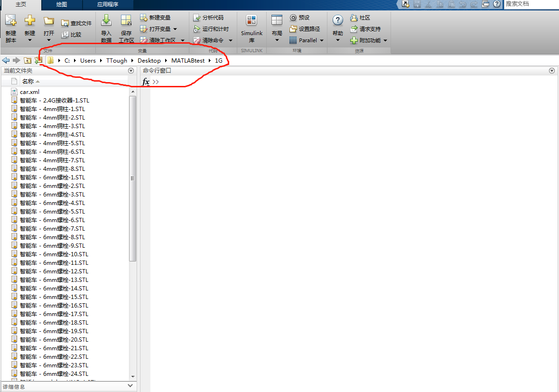Viewport: 559px width, 392px height.
Task: Click 1G in the address path
Action: [219, 61]
